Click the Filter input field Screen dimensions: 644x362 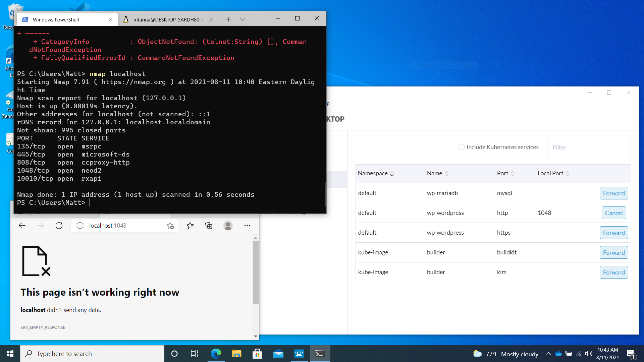[589, 147]
